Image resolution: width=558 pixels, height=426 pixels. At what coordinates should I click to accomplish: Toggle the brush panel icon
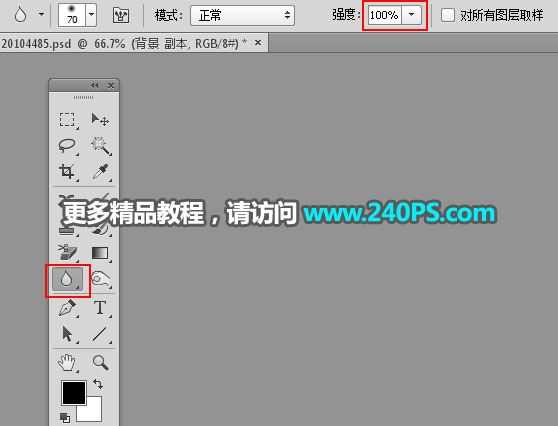pyautogui.click(x=121, y=15)
